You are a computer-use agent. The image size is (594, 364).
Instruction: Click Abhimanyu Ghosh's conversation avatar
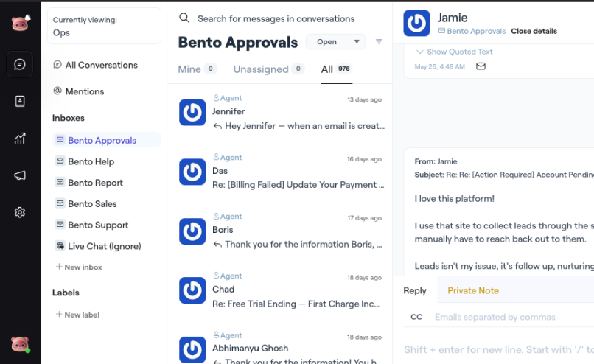click(192, 350)
